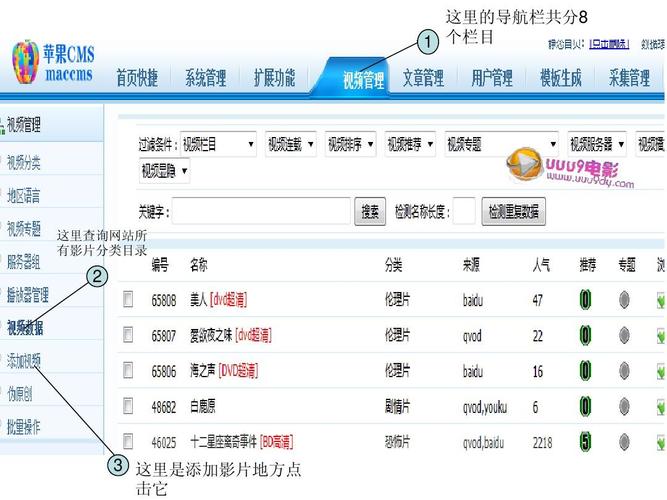Click the grey 专题 circle for 爱欲夜之味
667x500 pixels.
pos(624,335)
